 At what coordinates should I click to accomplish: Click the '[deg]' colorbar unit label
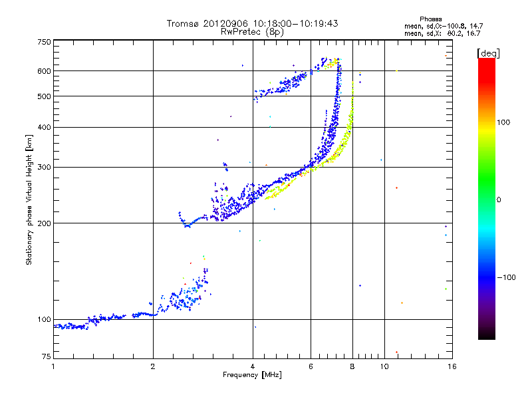coord(488,53)
